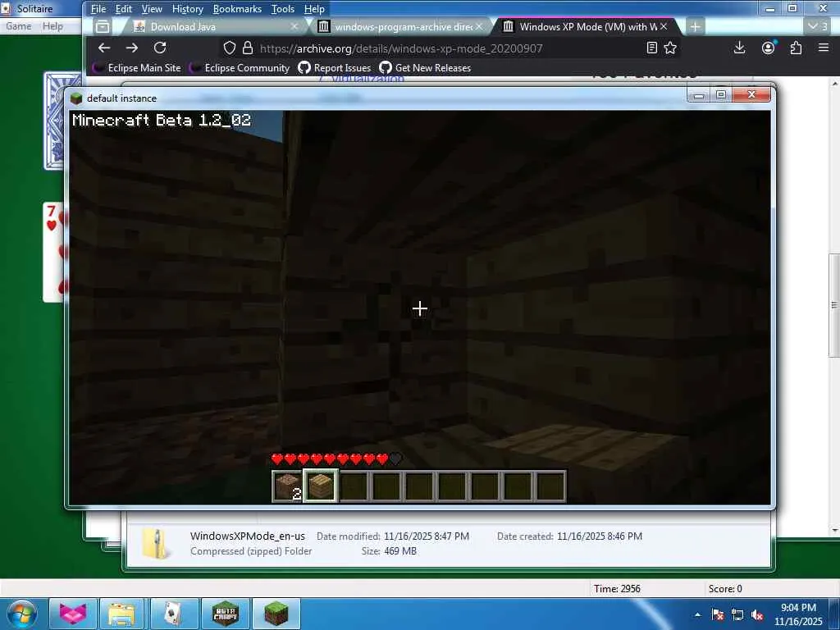Open Firefox View menu
This screenshot has height=630, width=840.
pos(152,9)
